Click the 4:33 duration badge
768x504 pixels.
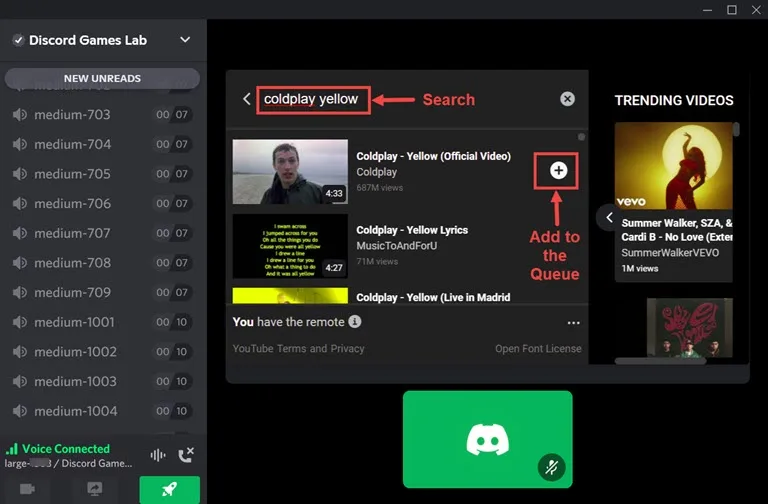[334, 193]
